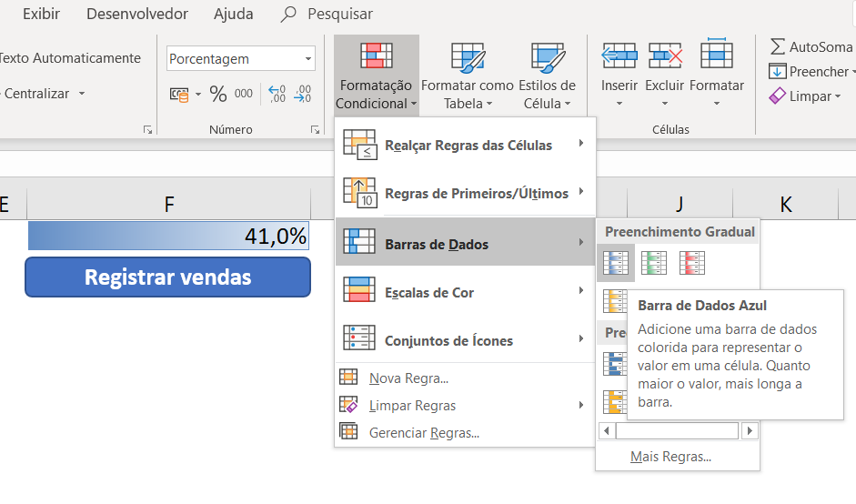This screenshot has width=856, height=504.
Task: Click the Excluir cells icon
Action: point(664,55)
